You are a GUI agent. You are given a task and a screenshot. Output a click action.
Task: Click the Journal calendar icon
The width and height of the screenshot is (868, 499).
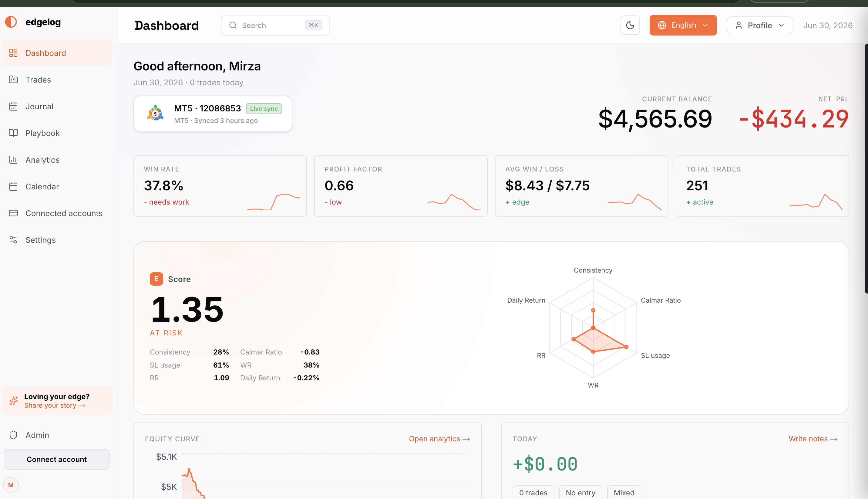(x=13, y=106)
